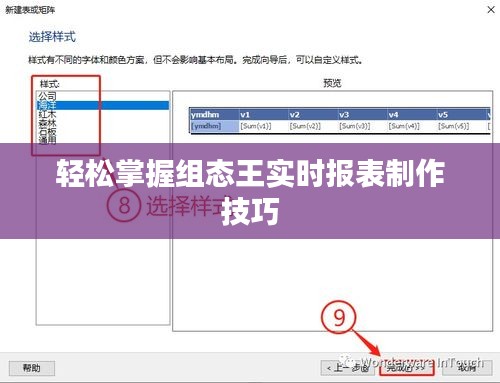Viewport: 500px width, 383px height.
Task: Click the 完成 finish button
Action: 406,368
